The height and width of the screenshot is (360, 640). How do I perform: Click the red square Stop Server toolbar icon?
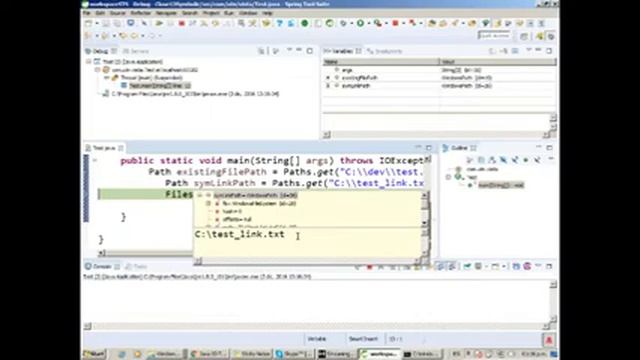tap(395, 23)
